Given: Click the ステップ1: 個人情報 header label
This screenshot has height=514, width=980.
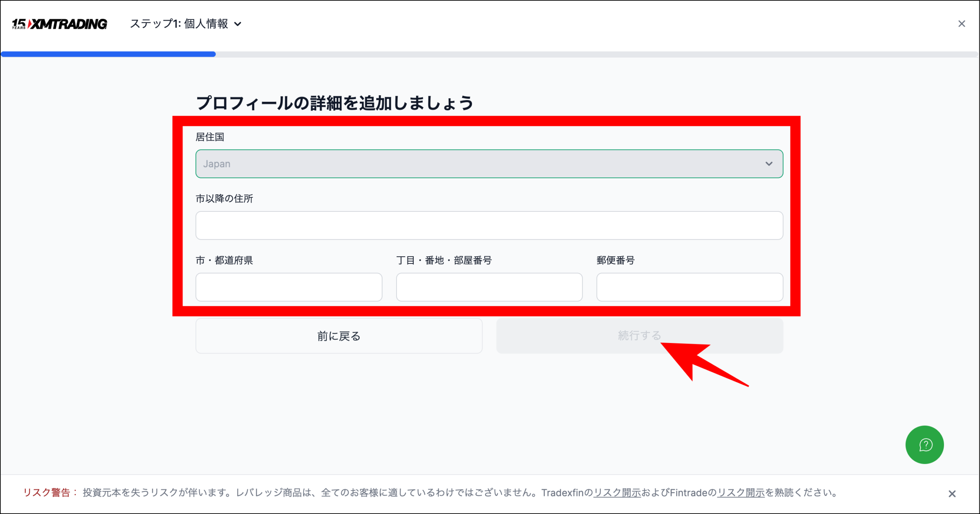Looking at the screenshot, I should [179, 24].
